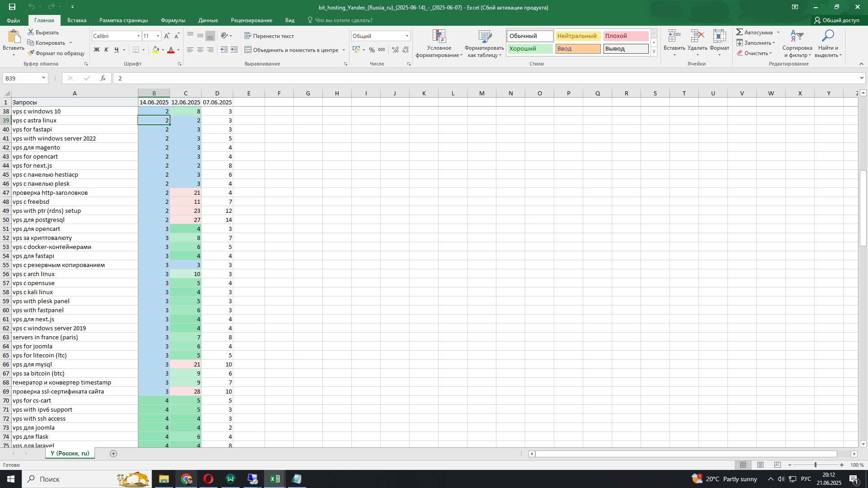Screen dimensions: 868x488
Task: Click the Undo arrow icon
Action: 31,7
